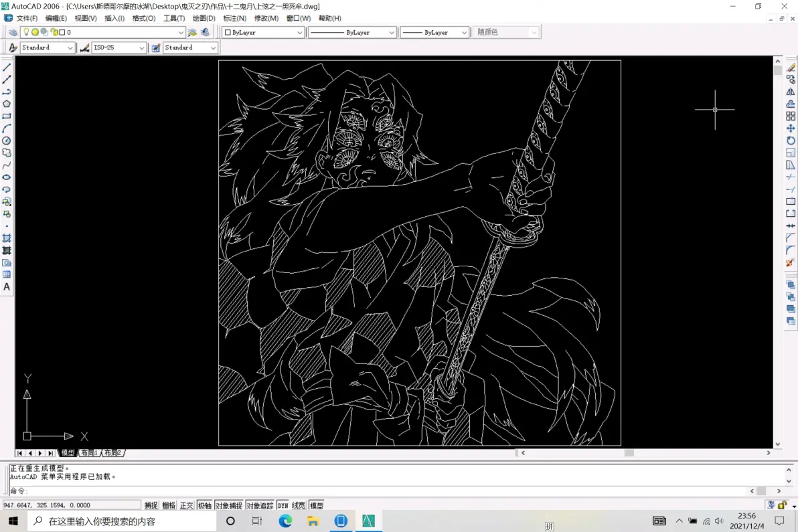Select the Multiline Text tool

click(x=7, y=287)
